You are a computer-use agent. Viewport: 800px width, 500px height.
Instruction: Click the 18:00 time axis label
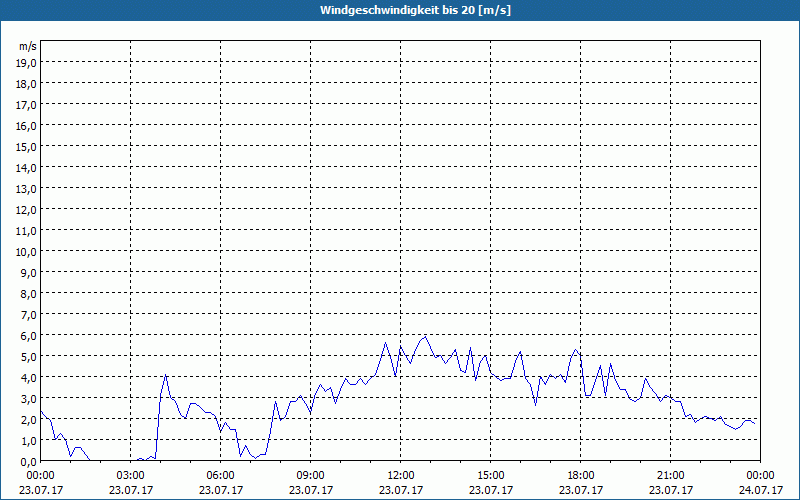coord(581,476)
